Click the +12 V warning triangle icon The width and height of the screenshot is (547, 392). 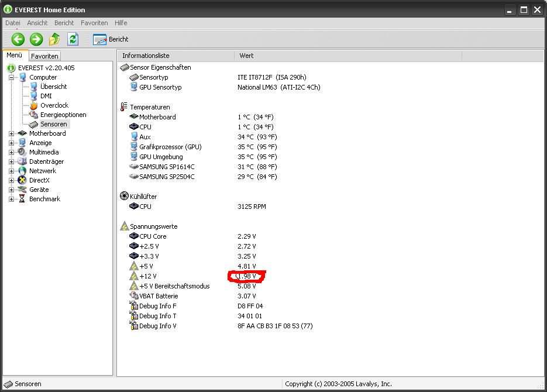tap(134, 276)
